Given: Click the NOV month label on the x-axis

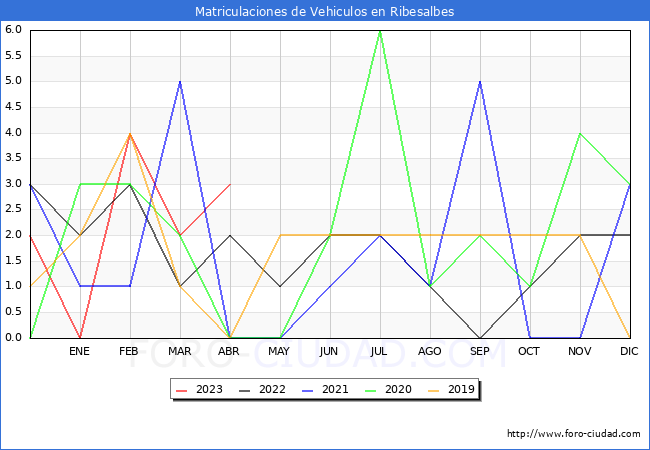Looking at the screenshot, I should (x=580, y=351).
